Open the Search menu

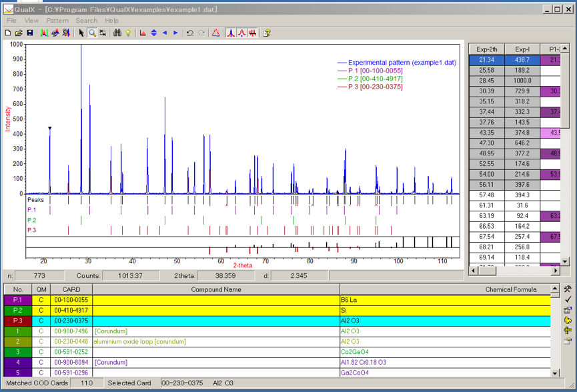86,21
